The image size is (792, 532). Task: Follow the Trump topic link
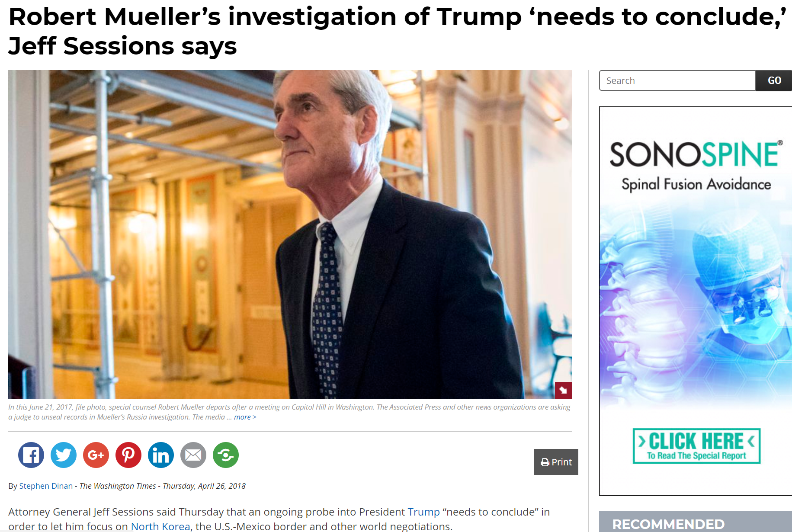423,512
